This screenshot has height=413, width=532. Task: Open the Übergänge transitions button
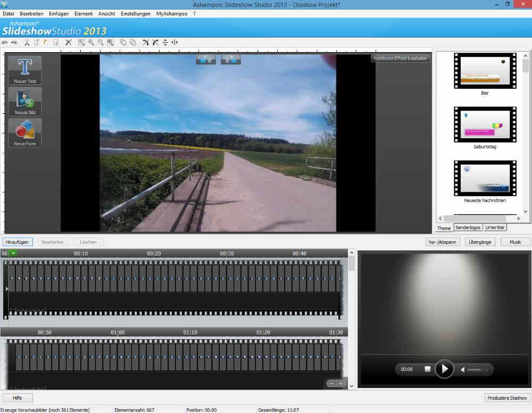[x=480, y=242]
